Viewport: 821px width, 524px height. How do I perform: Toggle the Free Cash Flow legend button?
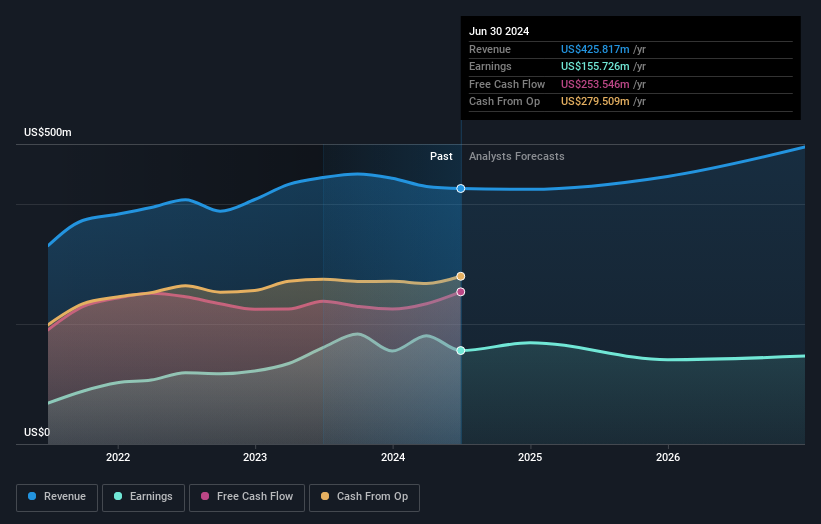coord(247,497)
